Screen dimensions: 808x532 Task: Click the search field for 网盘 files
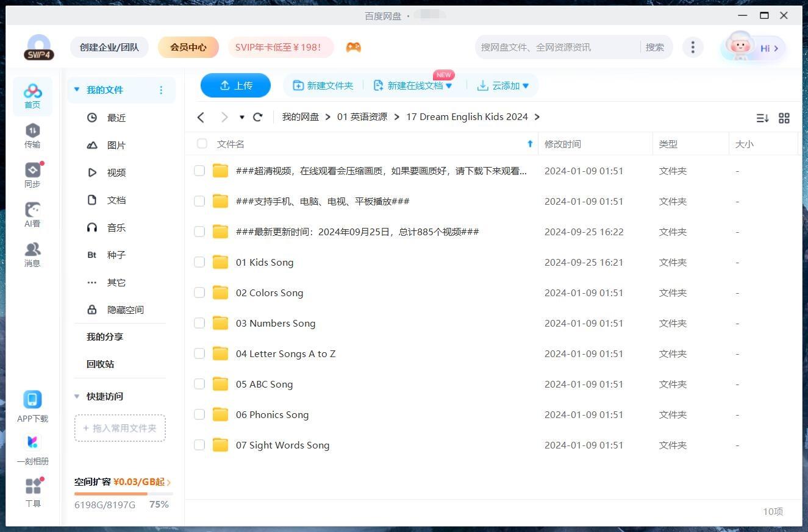click(556, 48)
